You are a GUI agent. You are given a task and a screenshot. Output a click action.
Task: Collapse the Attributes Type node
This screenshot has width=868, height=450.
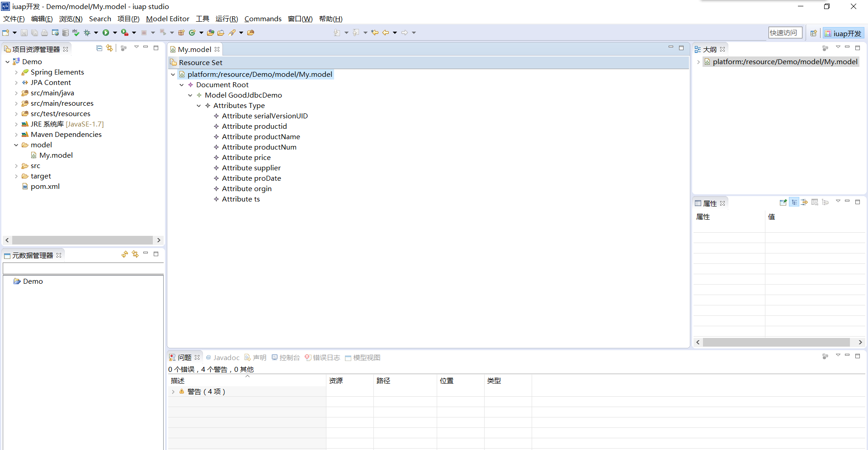point(199,106)
